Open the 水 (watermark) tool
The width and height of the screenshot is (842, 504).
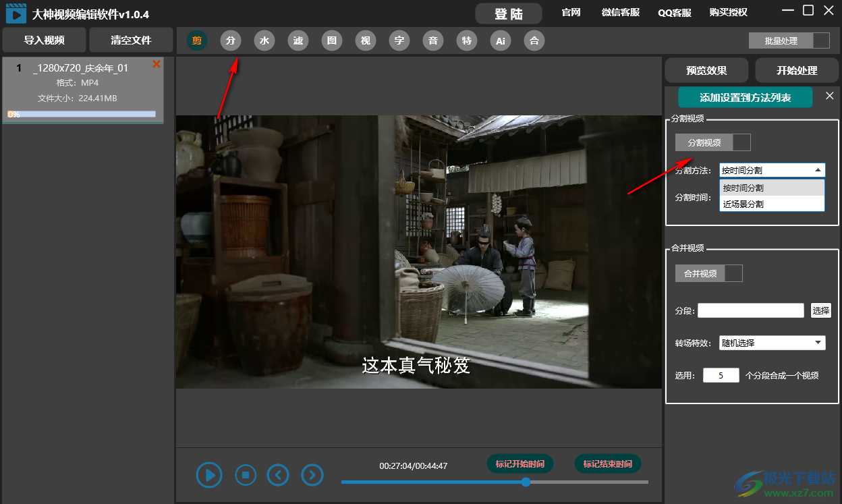pyautogui.click(x=264, y=40)
